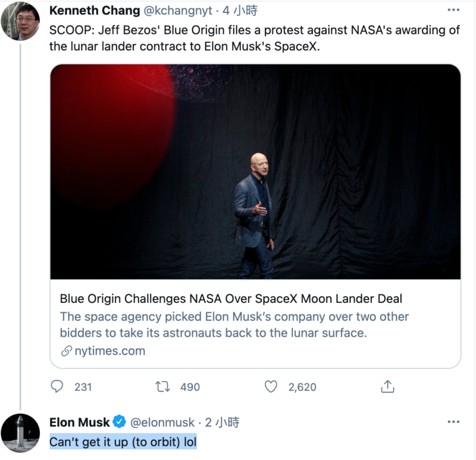This screenshot has width=476, height=460.
Task: Retweet Kenneth Chang's tweet
Action: [162, 387]
